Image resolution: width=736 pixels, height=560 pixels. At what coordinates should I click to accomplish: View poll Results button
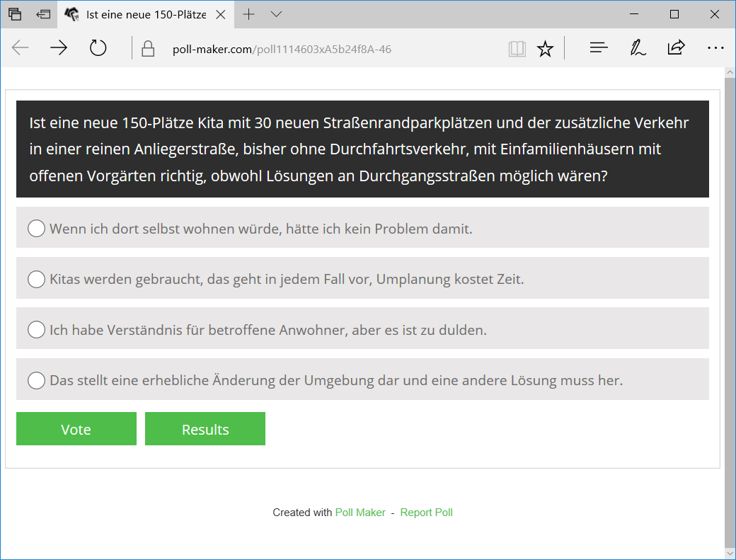point(205,429)
